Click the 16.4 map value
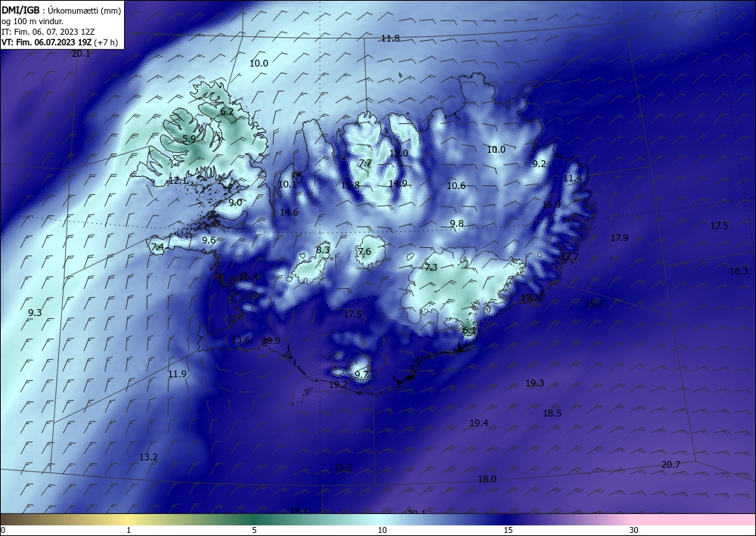 coord(248,277)
